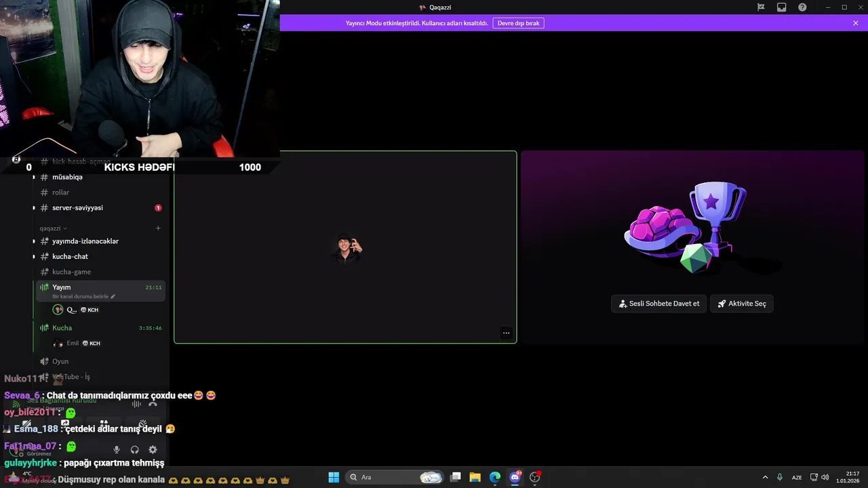
Task: Click the flag icon in title bar
Action: click(x=761, y=7)
